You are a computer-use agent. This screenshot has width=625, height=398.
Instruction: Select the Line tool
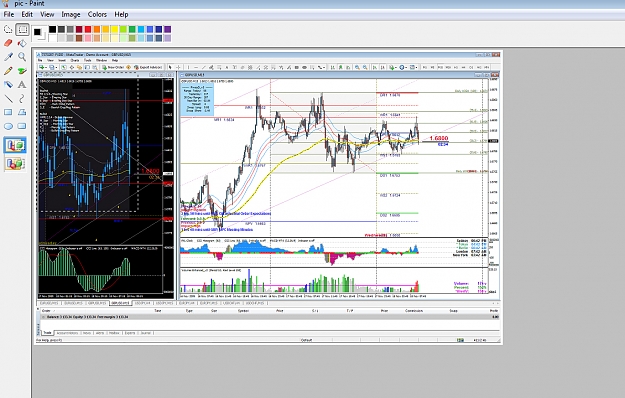8,98
